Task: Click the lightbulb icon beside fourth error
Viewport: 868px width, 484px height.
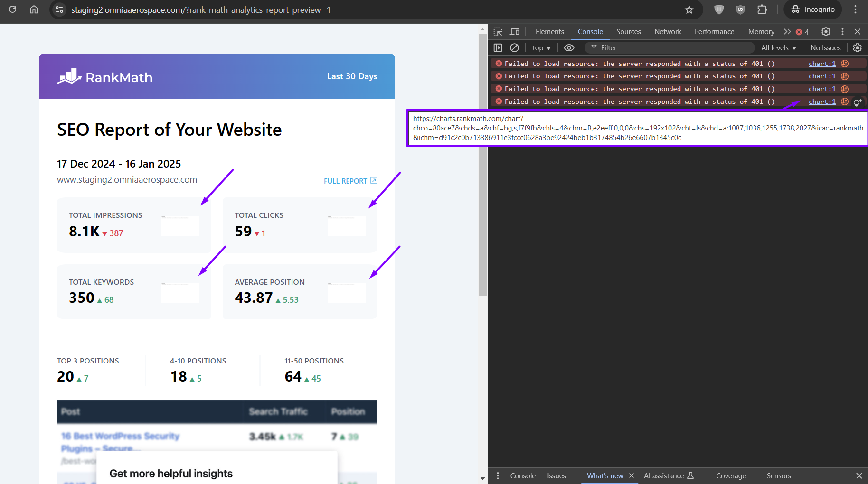Action: coord(857,102)
